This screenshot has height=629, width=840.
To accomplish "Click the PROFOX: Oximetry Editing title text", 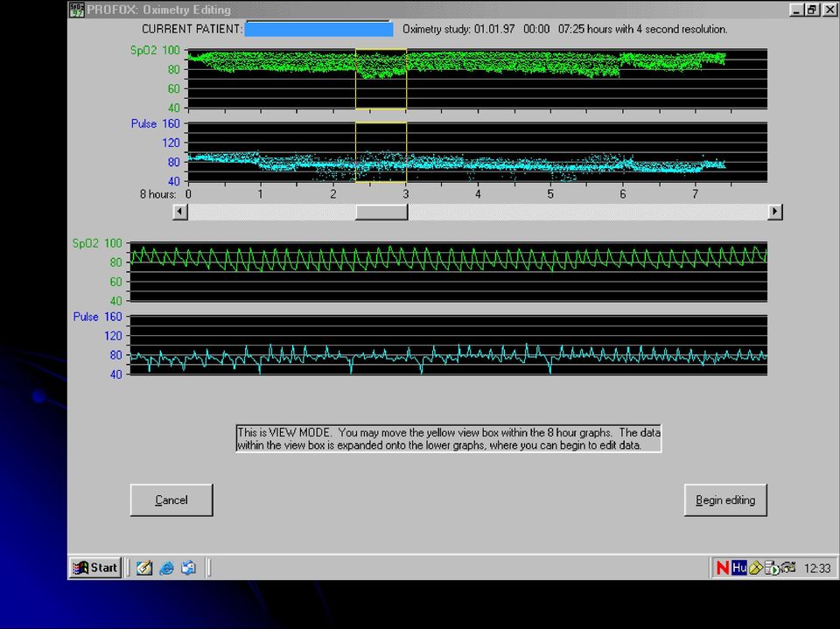I will pyautogui.click(x=159, y=10).
